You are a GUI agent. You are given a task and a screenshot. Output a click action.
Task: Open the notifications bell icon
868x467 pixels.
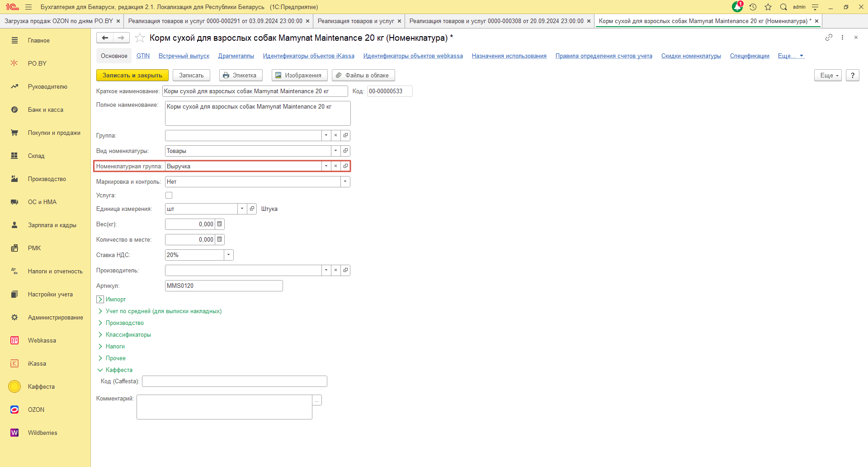coord(737,7)
